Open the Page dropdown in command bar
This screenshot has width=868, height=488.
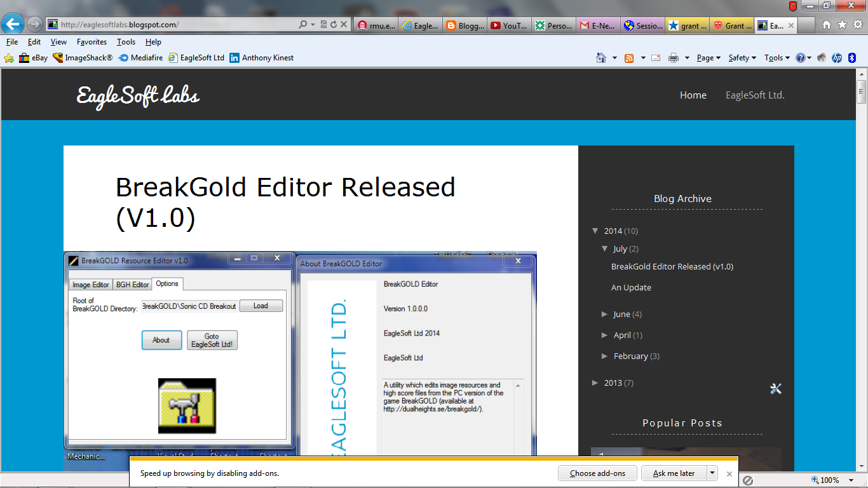709,58
